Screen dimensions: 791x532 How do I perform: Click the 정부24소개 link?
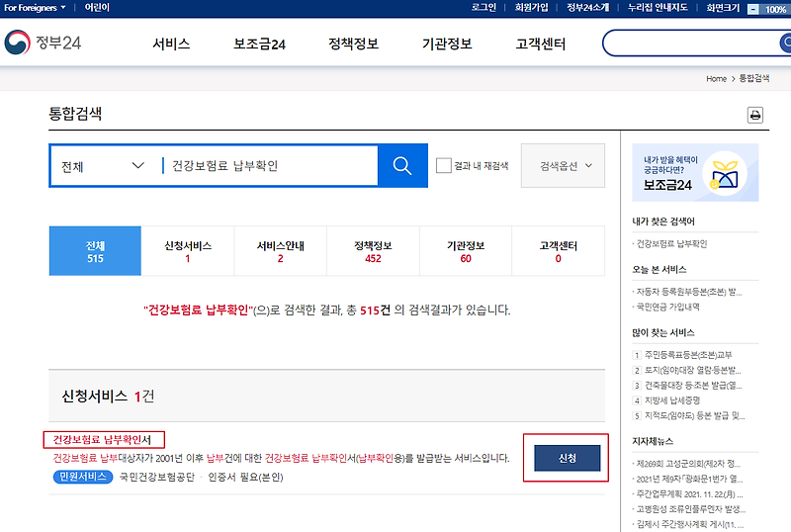coord(587,8)
